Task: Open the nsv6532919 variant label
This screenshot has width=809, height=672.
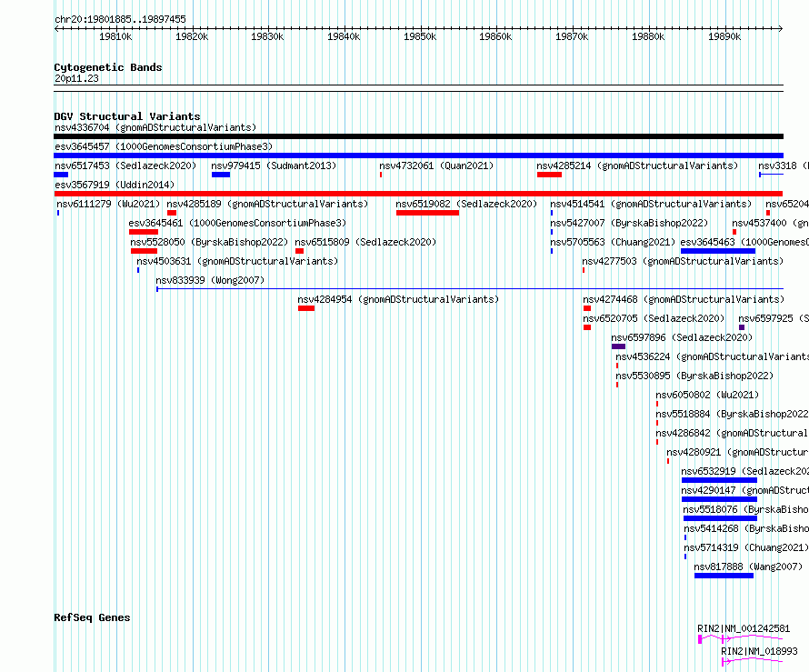Action: 745,471
